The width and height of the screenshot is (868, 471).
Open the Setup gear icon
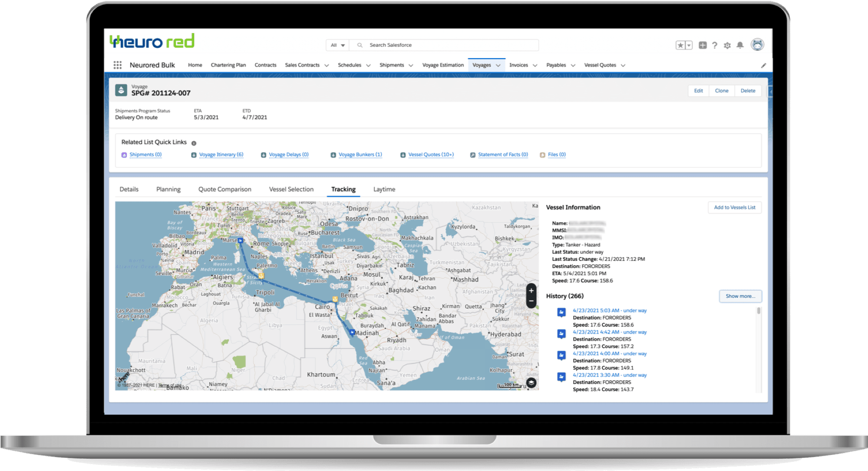(727, 45)
